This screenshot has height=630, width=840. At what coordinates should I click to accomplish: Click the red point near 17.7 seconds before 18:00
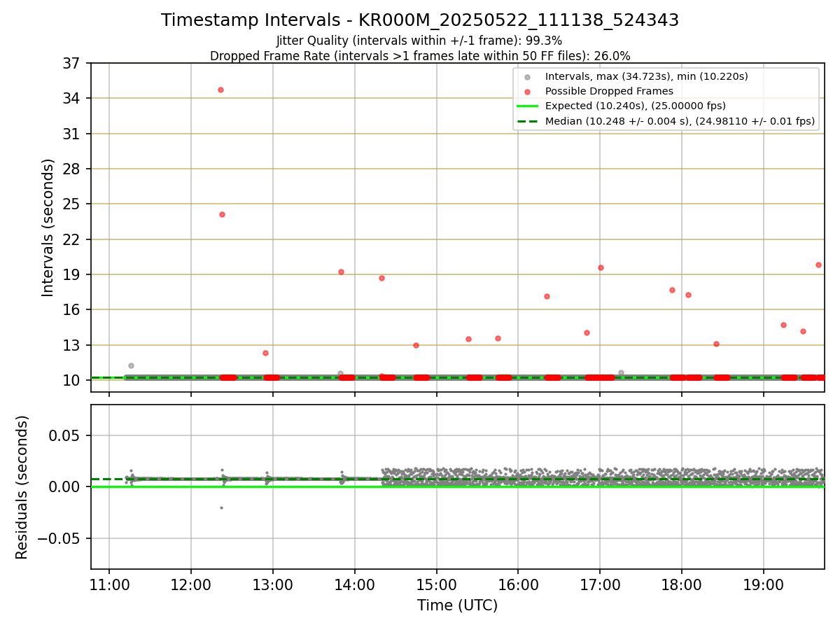point(672,290)
